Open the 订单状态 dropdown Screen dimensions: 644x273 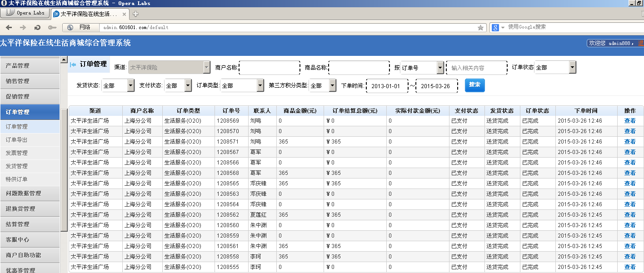tap(555, 67)
